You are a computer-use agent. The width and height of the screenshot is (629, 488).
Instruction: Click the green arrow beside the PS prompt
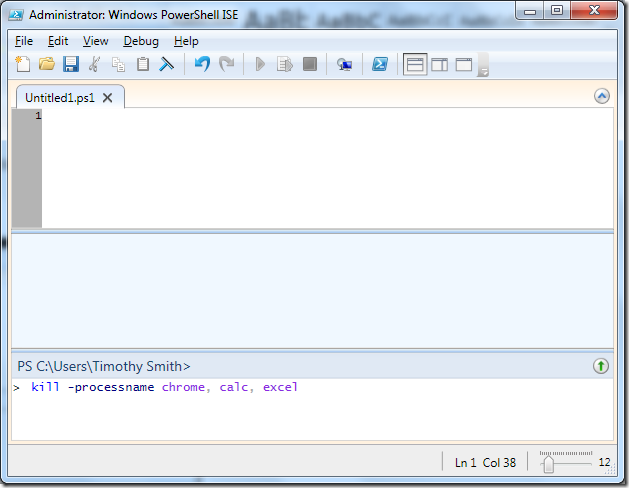(601, 366)
